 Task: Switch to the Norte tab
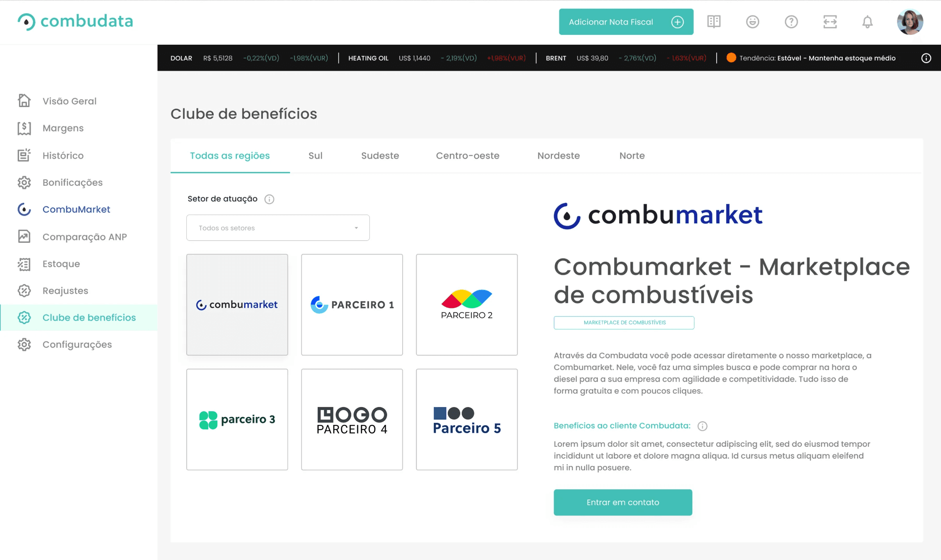click(632, 155)
